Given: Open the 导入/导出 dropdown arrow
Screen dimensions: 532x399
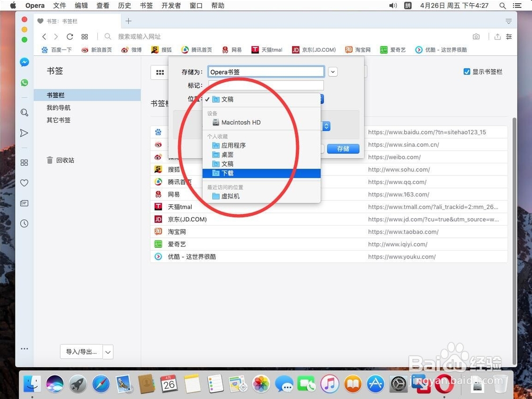Looking at the screenshot, I should 107,352.
